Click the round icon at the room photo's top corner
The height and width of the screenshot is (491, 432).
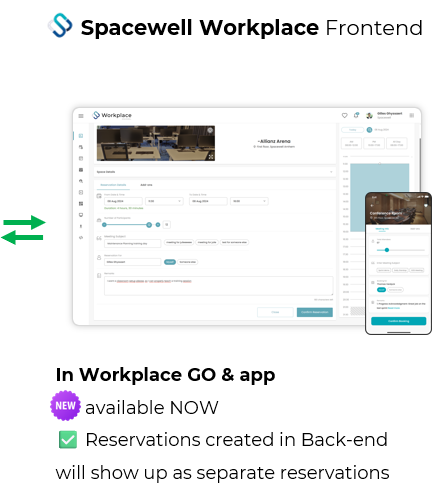(210, 130)
